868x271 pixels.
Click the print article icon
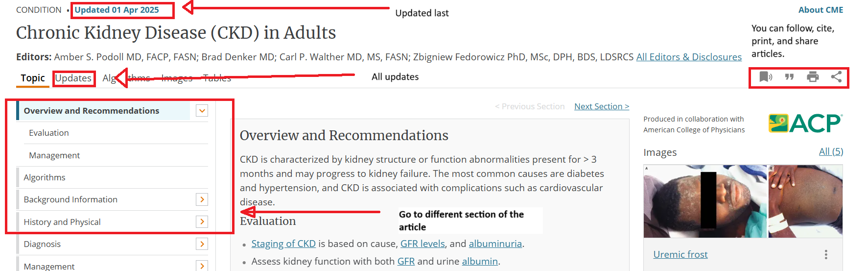click(x=813, y=77)
